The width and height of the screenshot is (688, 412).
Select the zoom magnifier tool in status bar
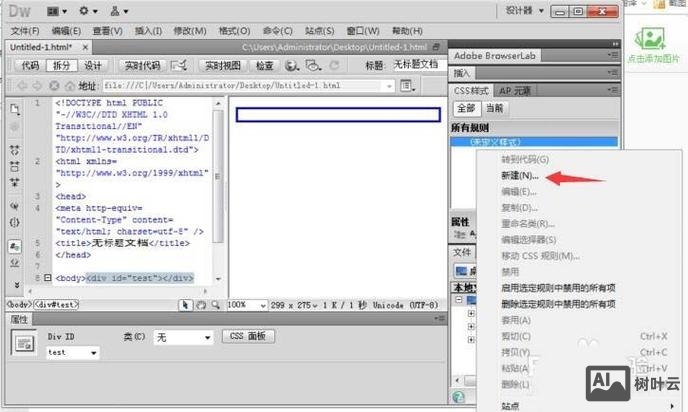(215, 305)
